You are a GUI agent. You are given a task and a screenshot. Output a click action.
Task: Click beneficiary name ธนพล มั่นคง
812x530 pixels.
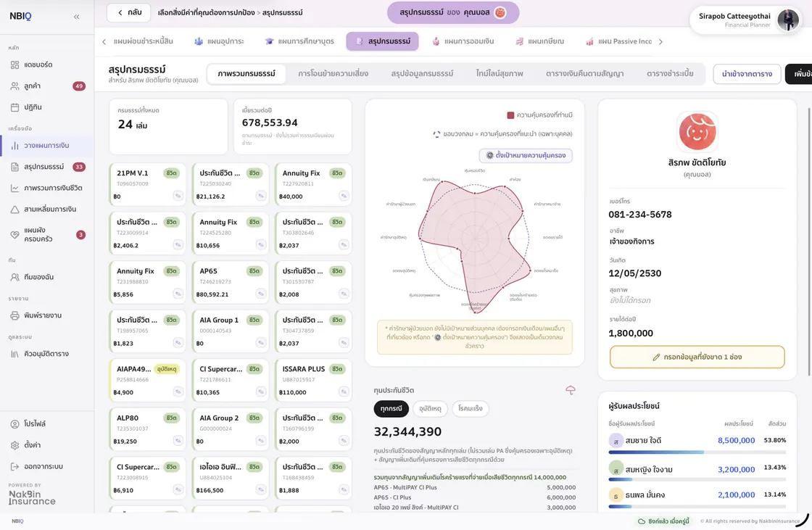click(x=645, y=494)
